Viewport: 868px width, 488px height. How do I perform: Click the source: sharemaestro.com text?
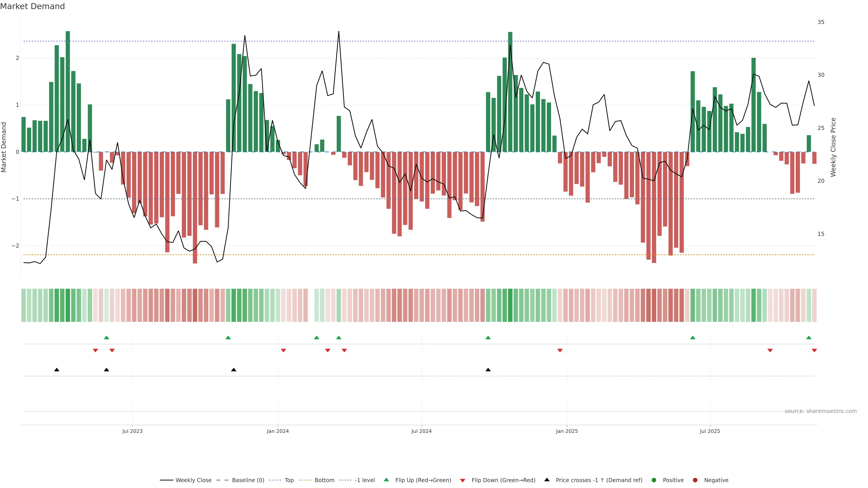[x=821, y=411]
